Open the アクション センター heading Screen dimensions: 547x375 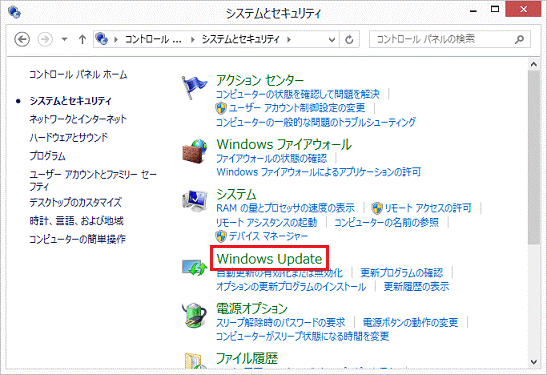260,80
